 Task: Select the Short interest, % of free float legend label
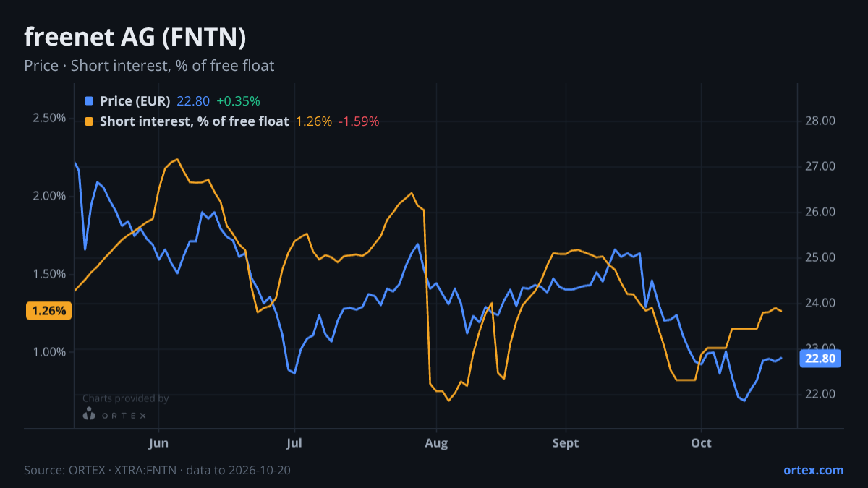coord(195,121)
